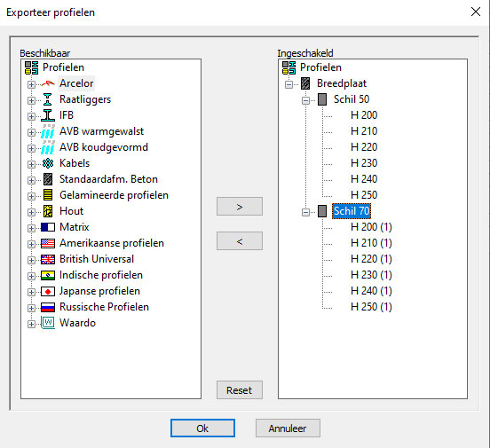Screen dimensions: 490x448
Task: Click the Russian flag icon
Action: [48, 307]
